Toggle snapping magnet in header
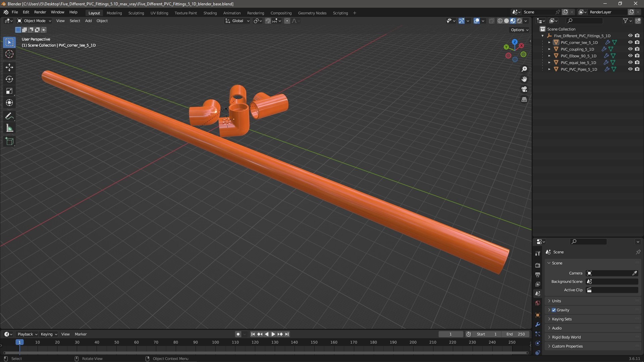Viewport: 644px width, 362px height. (x=268, y=21)
